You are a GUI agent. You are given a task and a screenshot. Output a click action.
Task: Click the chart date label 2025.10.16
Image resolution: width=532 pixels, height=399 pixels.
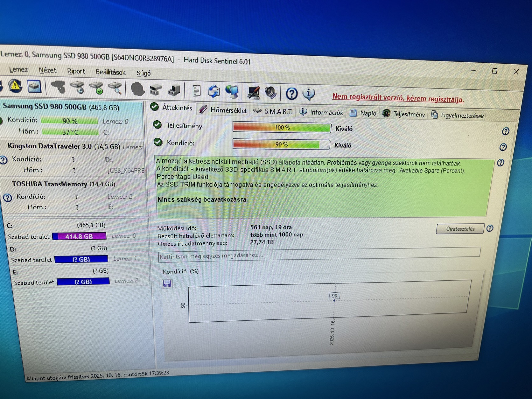pyautogui.click(x=332, y=332)
